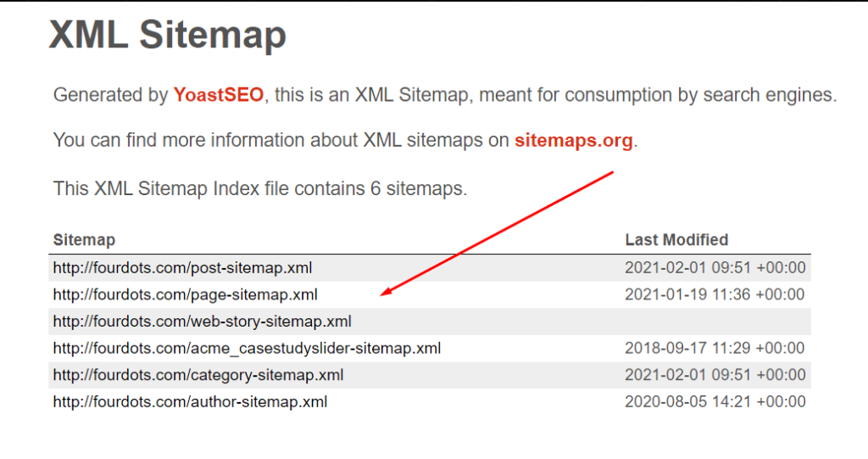This screenshot has width=868, height=459.
Task: Open the page-sitemap.xml URL
Action: [x=186, y=294]
